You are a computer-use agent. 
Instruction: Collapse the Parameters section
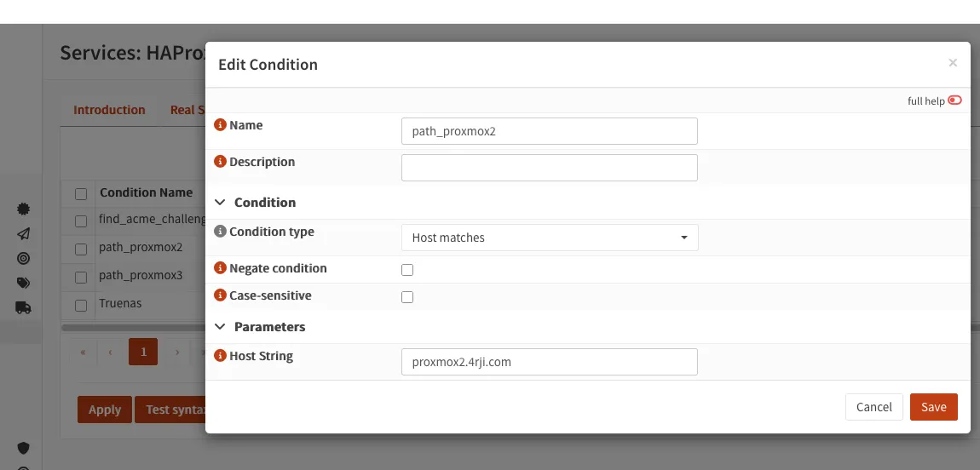[x=221, y=327]
